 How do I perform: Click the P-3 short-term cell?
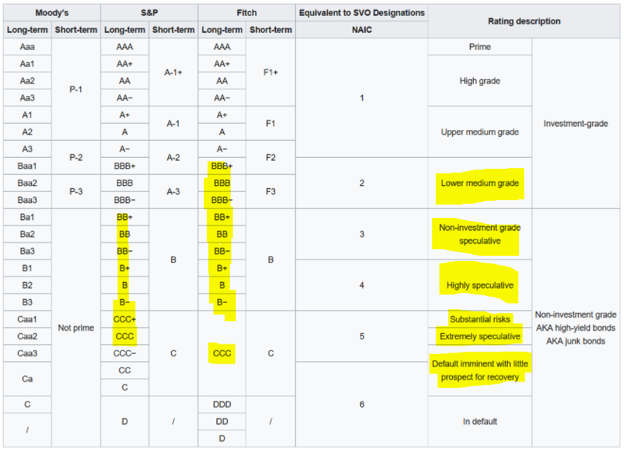coord(76,191)
